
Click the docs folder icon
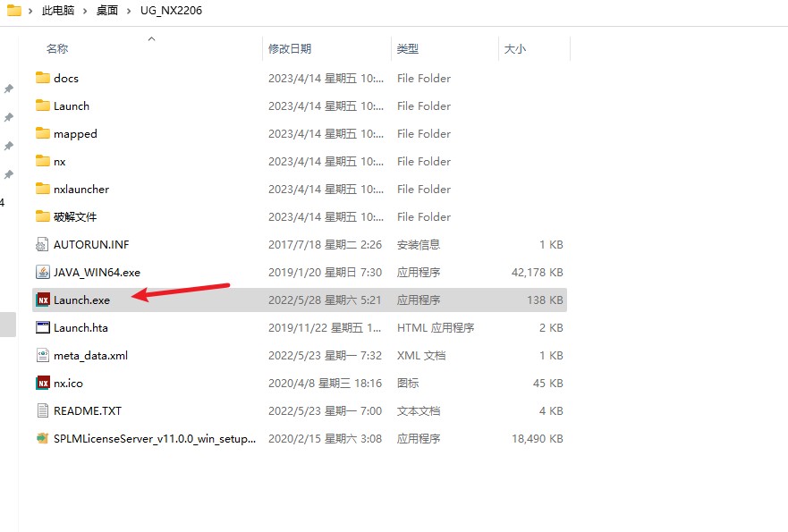pos(43,78)
